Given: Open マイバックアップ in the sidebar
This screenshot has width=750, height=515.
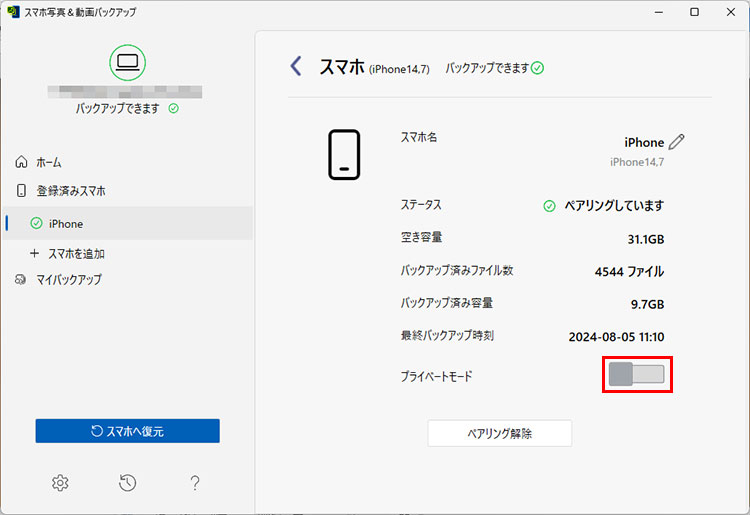Looking at the screenshot, I should 68,279.
